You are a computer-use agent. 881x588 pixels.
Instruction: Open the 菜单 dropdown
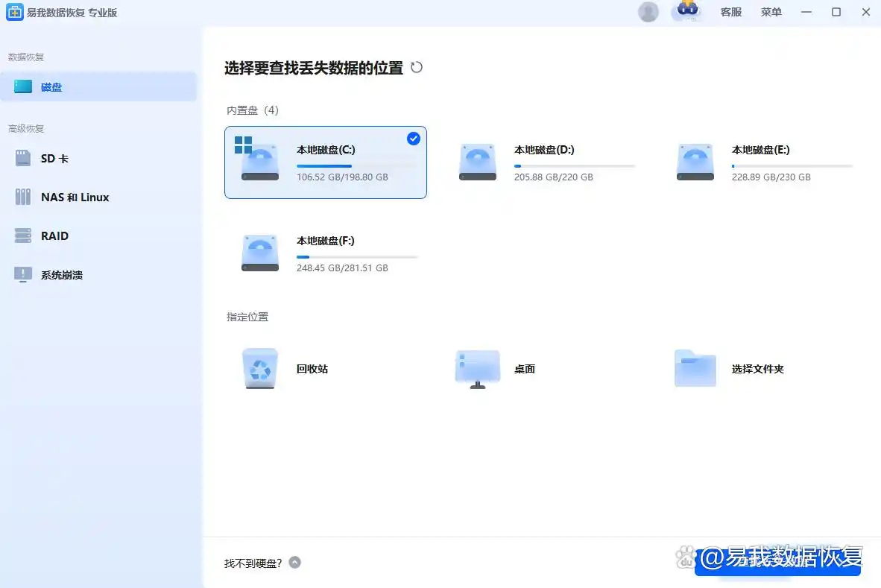click(771, 12)
